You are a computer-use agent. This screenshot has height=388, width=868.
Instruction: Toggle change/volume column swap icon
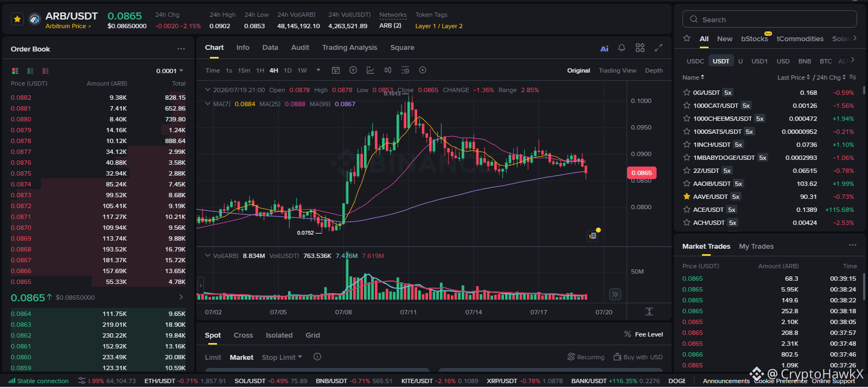click(853, 77)
